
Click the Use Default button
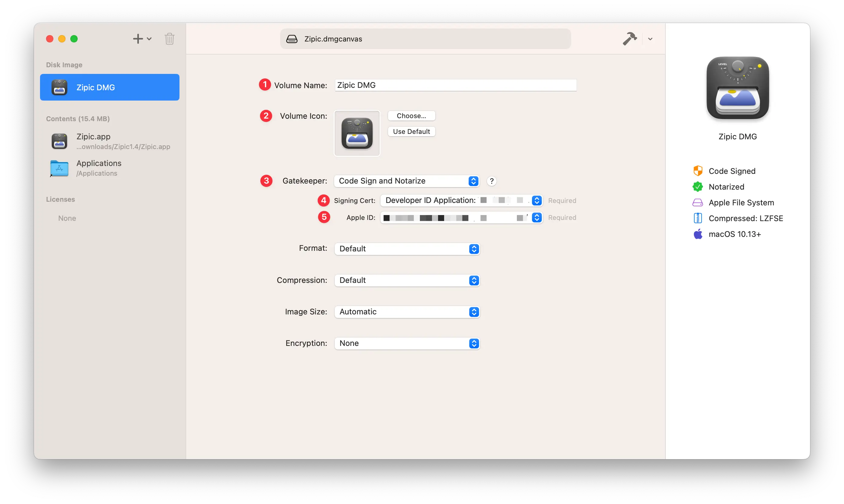point(411,131)
